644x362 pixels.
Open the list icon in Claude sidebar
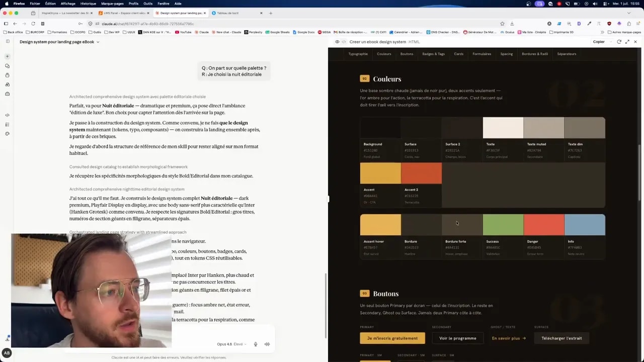point(7,124)
